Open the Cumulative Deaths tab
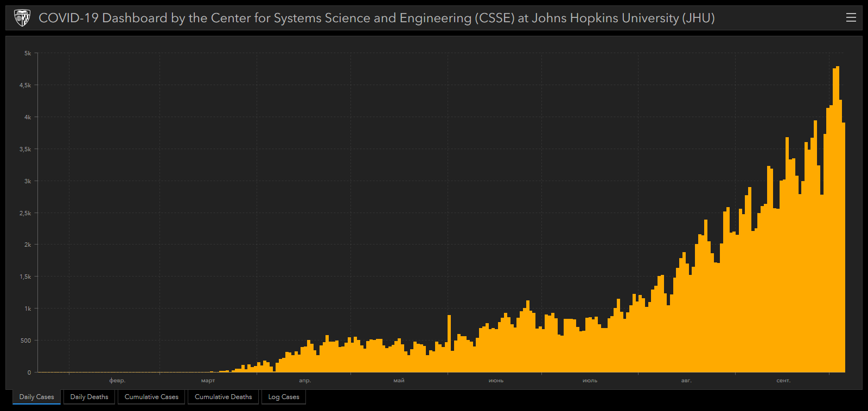 click(x=223, y=397)
